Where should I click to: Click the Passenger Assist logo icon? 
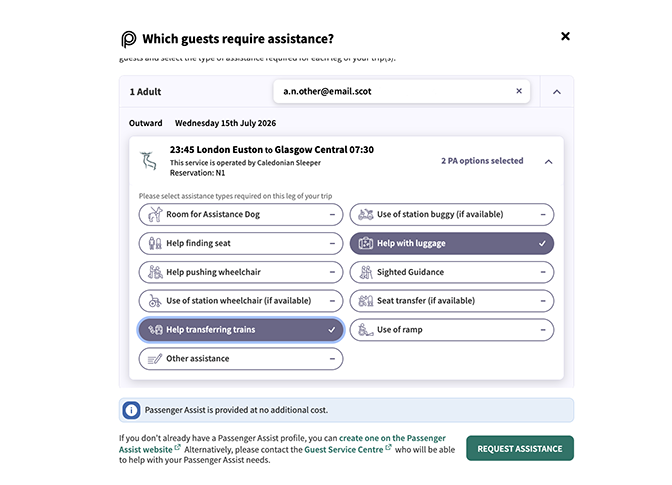pos(129,39)
